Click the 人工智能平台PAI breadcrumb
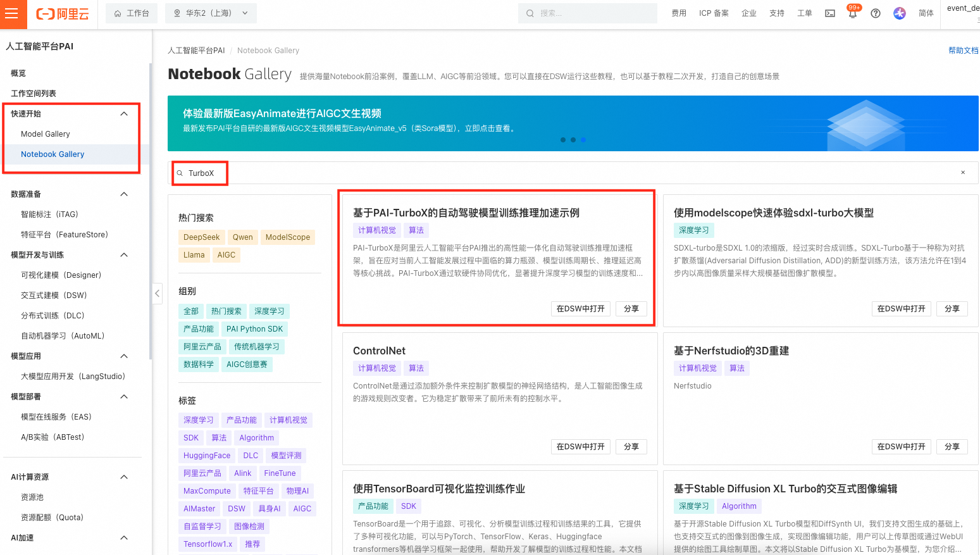The width and height of the screenshot is (980, 555). point(196,51)
